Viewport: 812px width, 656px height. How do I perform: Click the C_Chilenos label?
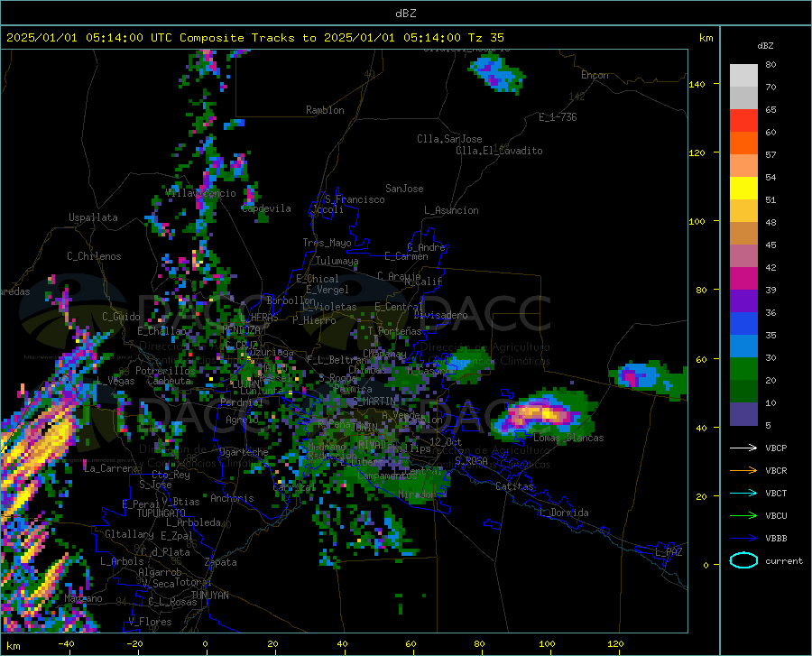[94, 256]
